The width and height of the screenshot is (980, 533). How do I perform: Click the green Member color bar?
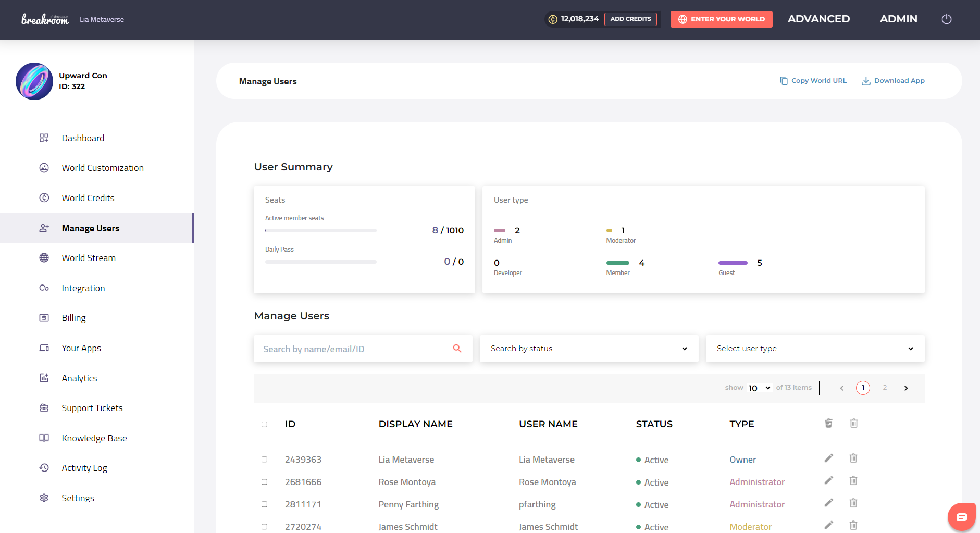click(618, 263)
